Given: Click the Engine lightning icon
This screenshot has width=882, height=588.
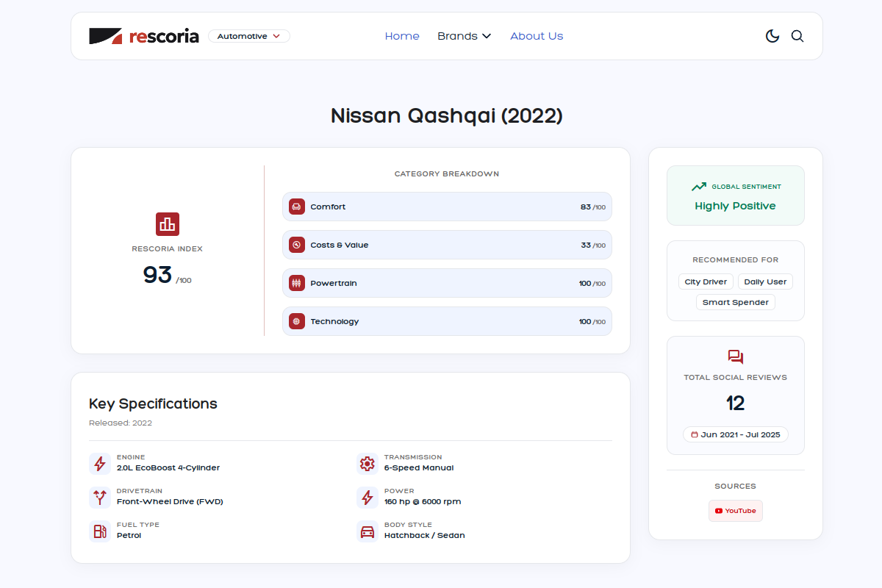Looking at the screenshot, I should (100, 464).
